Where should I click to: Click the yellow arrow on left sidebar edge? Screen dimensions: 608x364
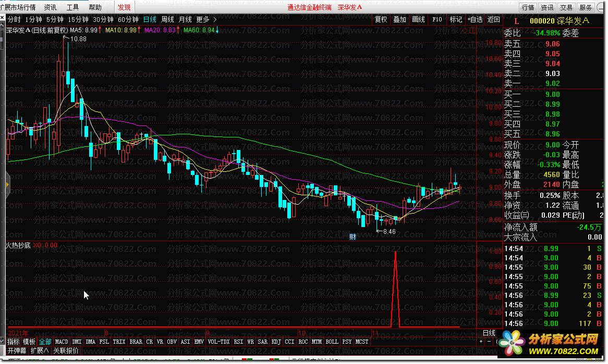pyautogui.click(x=7, y=185)
